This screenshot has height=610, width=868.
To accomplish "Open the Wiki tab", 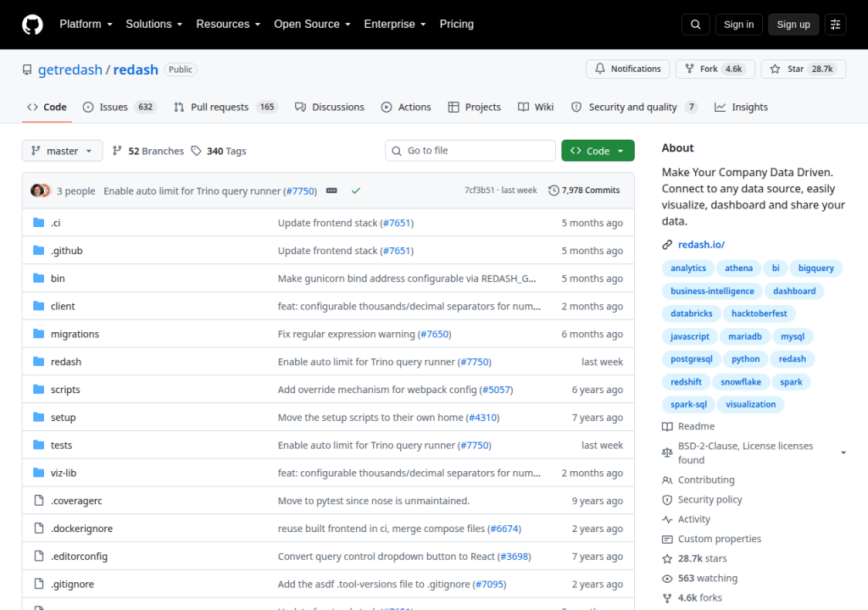I will pos(536,107).
